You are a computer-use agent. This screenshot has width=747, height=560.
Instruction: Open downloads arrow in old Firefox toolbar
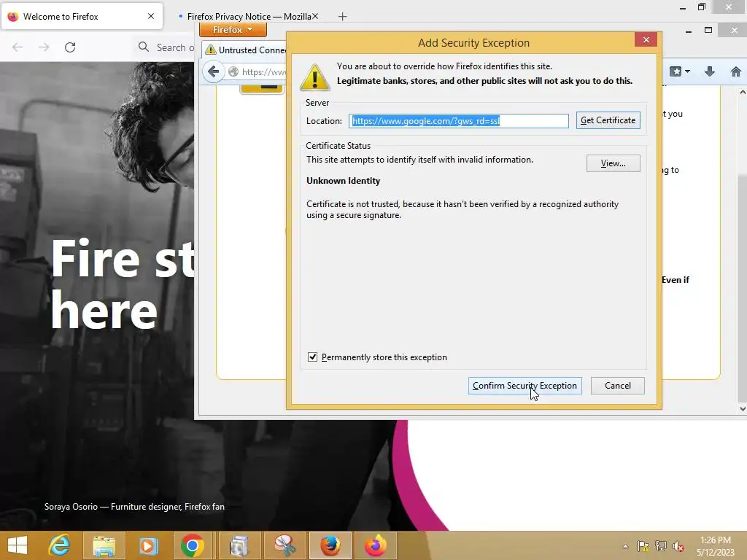point(709,72)
